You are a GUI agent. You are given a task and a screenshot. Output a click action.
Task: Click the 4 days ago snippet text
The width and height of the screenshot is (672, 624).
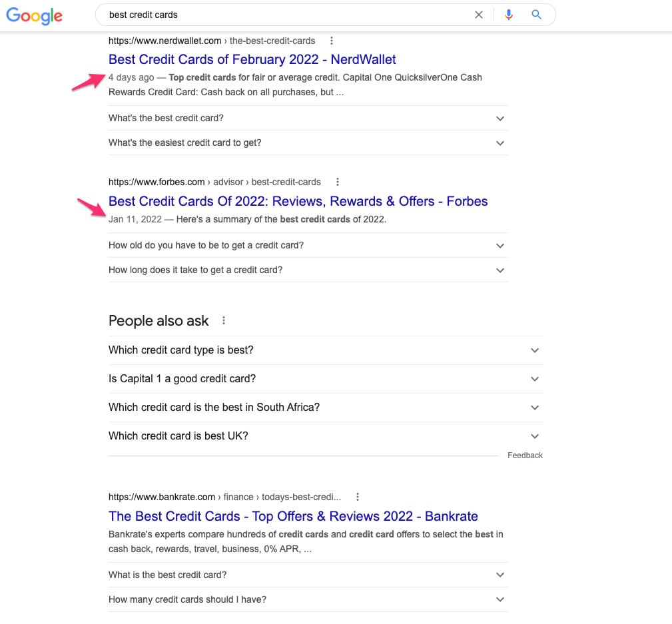[131, 77]
